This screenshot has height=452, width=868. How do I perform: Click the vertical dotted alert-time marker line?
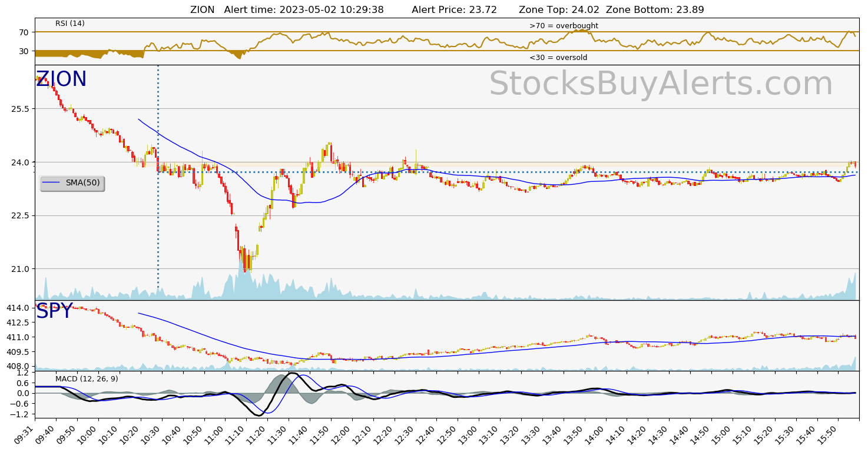point(158,177)
